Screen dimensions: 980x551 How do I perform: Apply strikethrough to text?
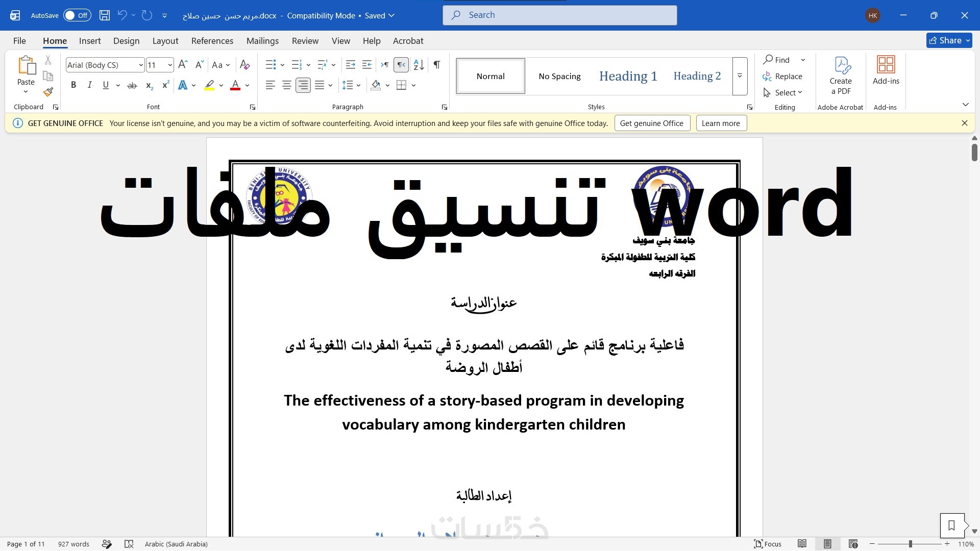coord(132,85)
